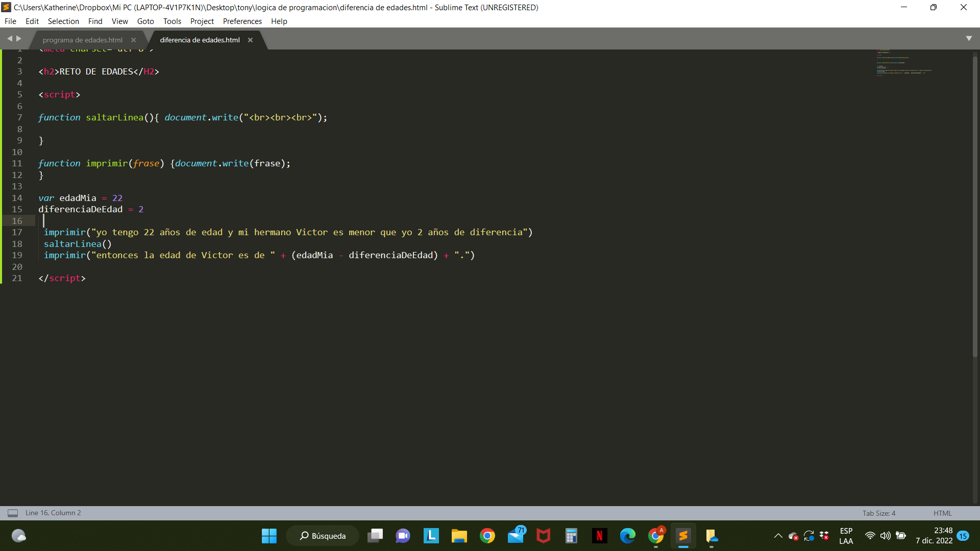The height and width of the screenshot is (551, 980).
Task: Open the Preferences menu
Action: 242,21
